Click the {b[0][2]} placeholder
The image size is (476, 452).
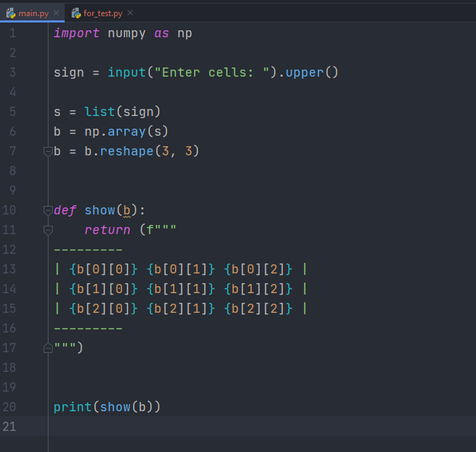pyautogui.click(x=258, y=269)
